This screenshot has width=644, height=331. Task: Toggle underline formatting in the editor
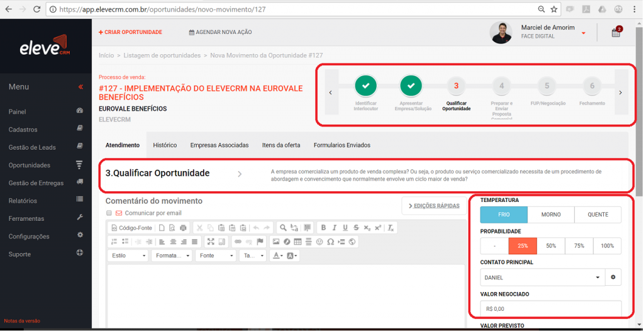[345, 228]
